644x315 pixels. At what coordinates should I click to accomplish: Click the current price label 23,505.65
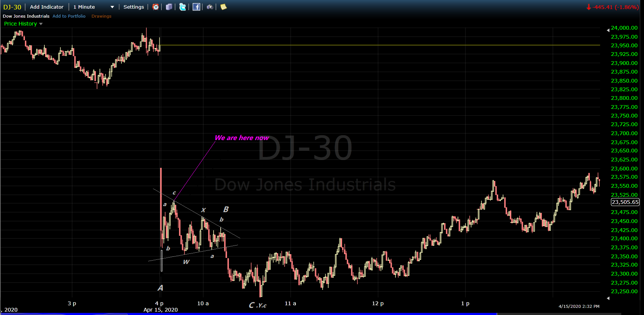click(625, 202)
